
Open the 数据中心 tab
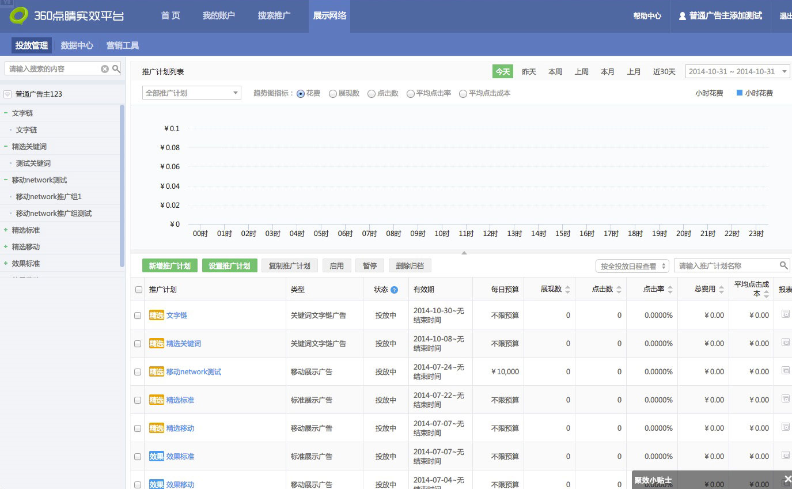tap(77, 45)
